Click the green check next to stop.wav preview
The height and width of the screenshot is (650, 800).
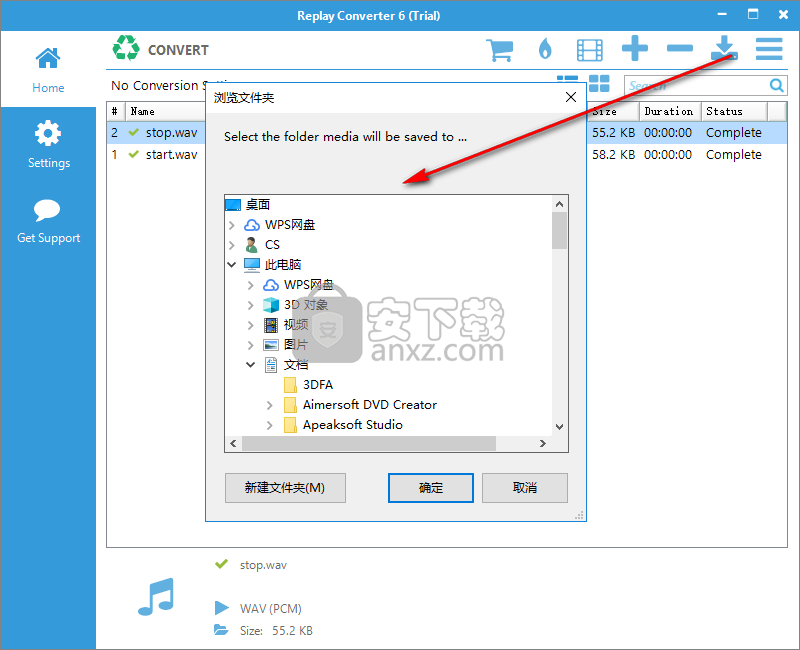click(221, 564)
